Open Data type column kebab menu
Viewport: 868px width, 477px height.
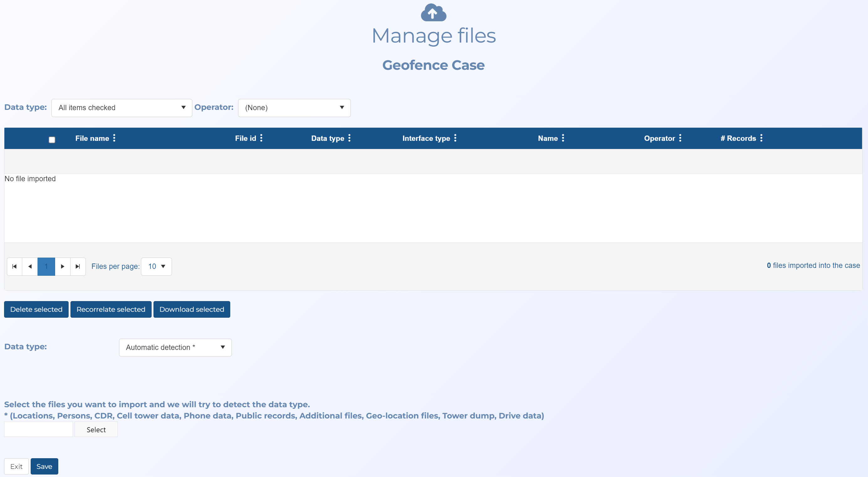point(349,138)
